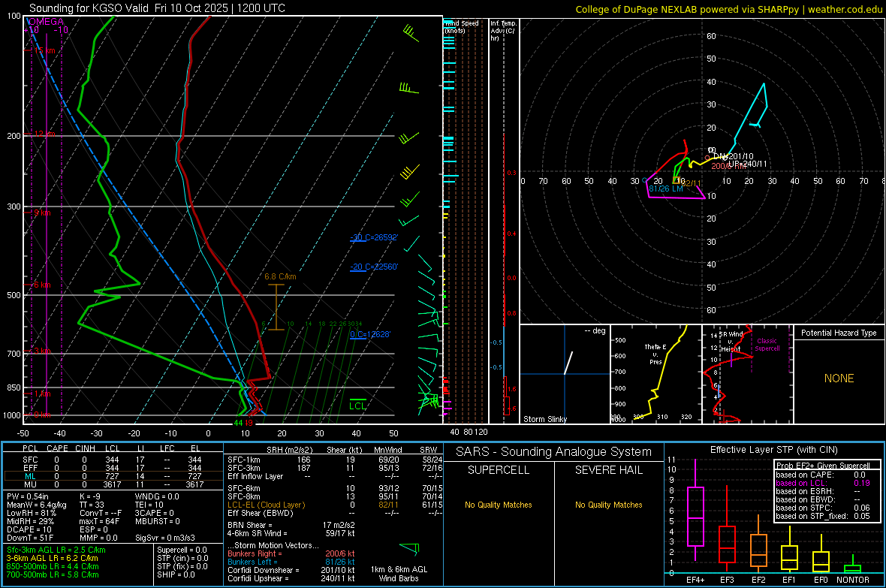Image resolution: width=886 pixels, height=588 pixels.
Task: Click the 'NONE' hazard type value
Action: (839, 378)
